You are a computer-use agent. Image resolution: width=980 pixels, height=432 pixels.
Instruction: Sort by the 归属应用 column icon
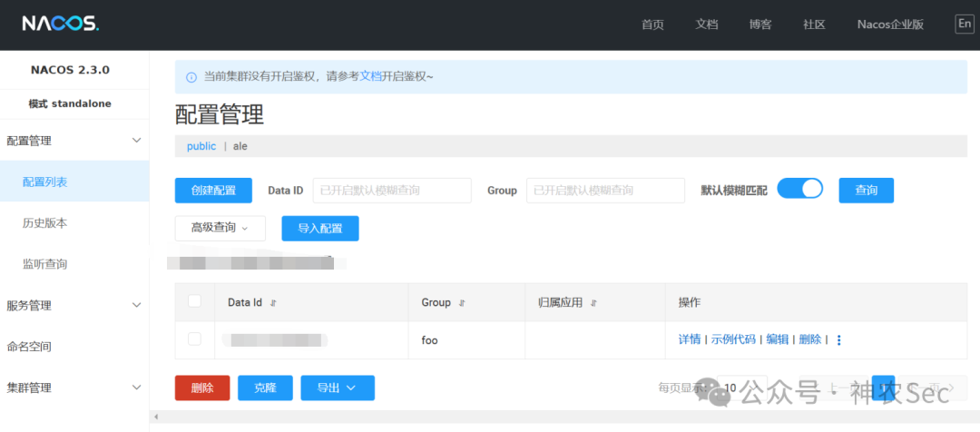pos(593,303)
